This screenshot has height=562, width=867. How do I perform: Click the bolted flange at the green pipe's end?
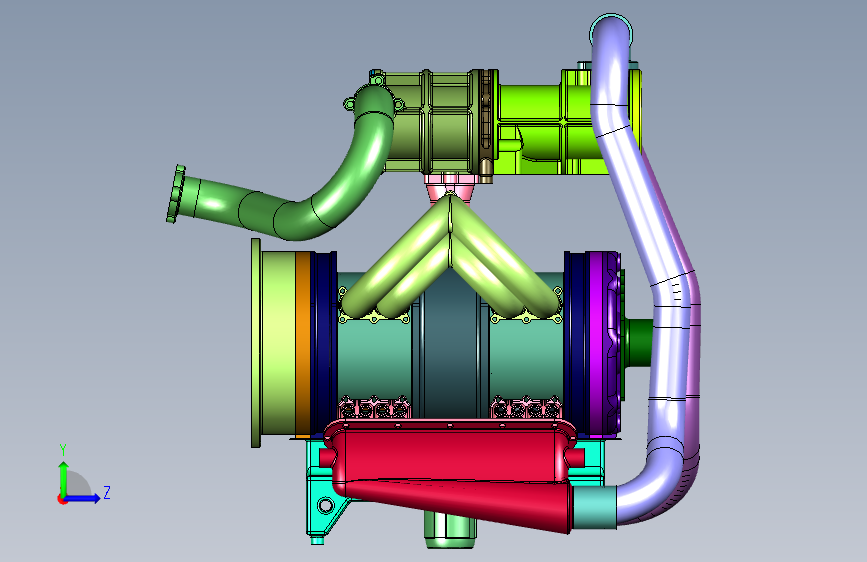176,194
